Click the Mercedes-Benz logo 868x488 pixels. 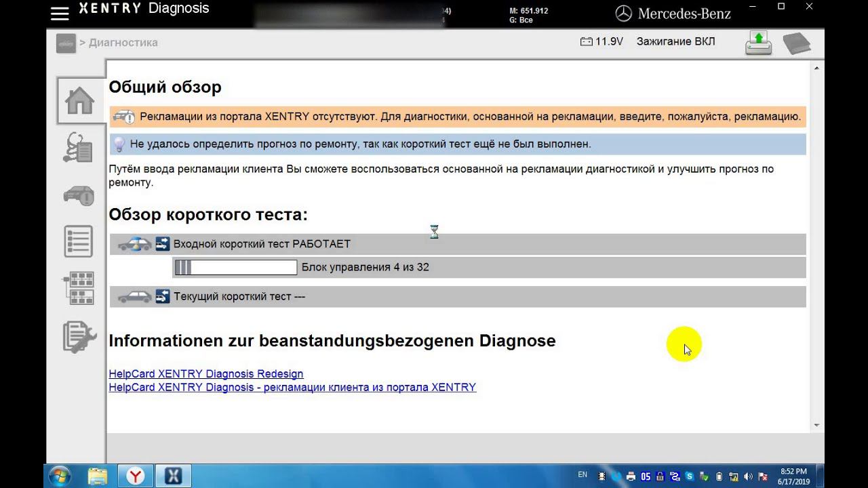673,14
